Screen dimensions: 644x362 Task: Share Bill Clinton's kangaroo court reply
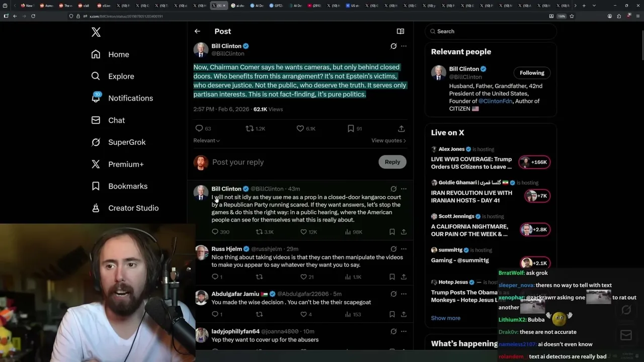404,232
